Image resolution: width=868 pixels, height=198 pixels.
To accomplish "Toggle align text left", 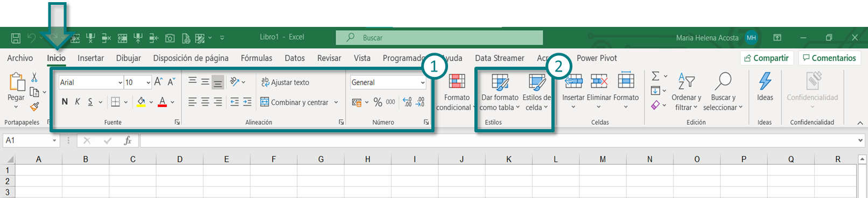I will click(x=192, y=102).
